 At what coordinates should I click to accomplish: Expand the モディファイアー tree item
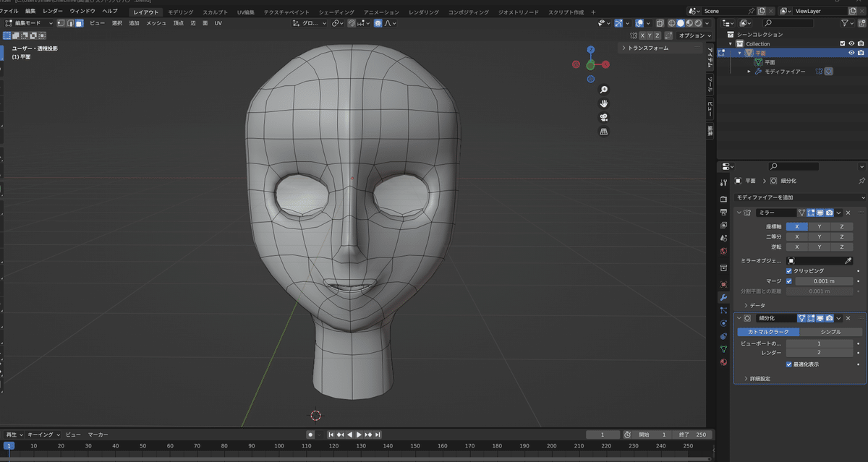749,72
